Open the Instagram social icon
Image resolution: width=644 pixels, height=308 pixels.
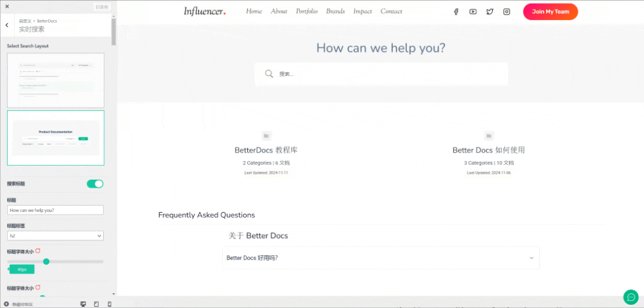pos(507,12)
